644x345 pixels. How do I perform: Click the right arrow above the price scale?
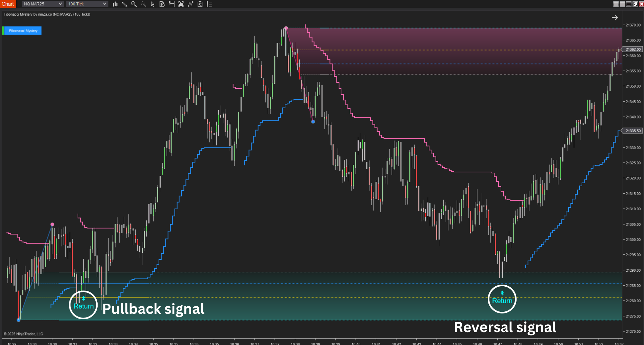(x=615, y=17)
